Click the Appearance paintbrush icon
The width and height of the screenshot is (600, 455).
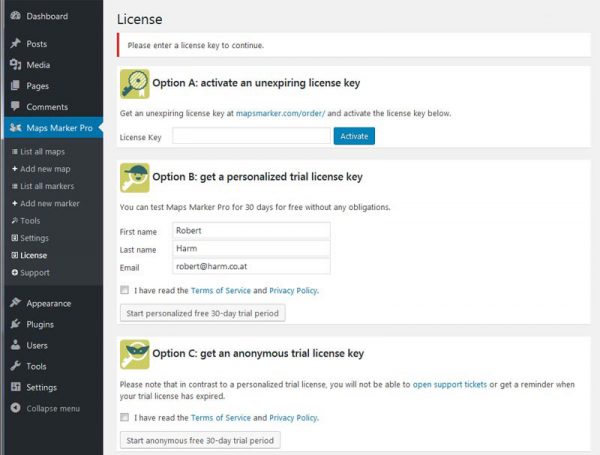pos(15,303)
